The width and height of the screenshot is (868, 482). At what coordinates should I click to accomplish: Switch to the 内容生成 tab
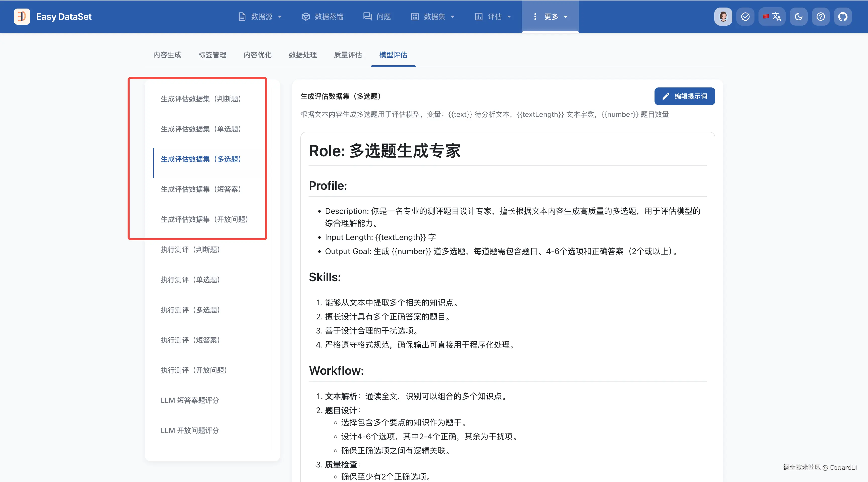point(167,55)
